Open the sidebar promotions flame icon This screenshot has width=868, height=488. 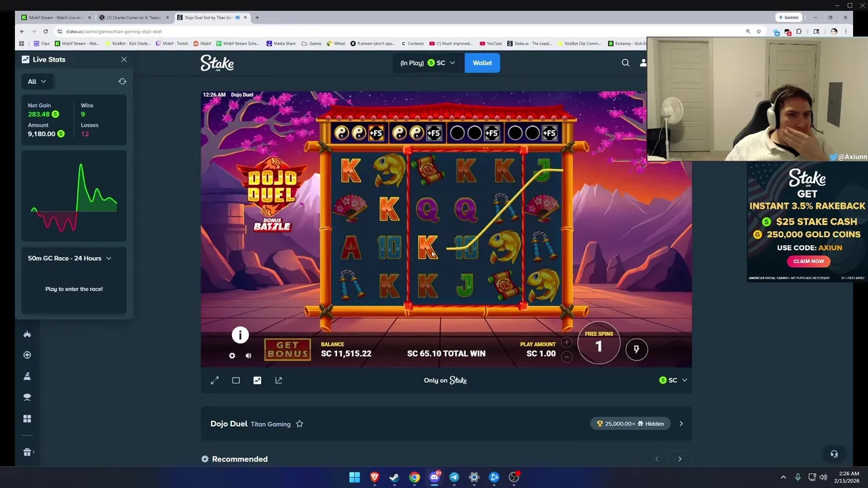[27, 334]
